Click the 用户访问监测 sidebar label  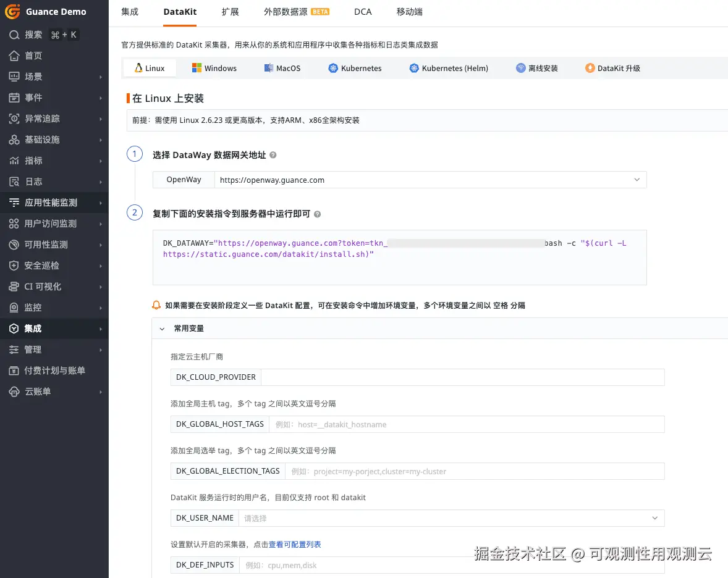click(x=51, y=224)
